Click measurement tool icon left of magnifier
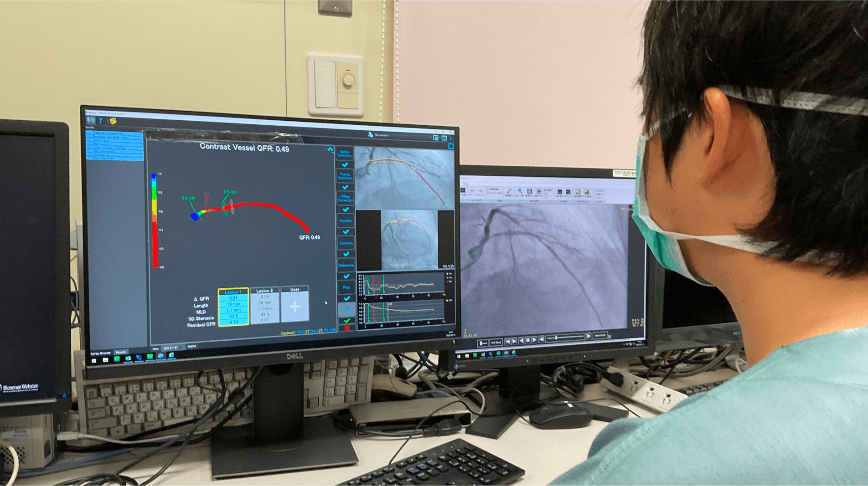The image size is (868, 486). tap(509, 191)
